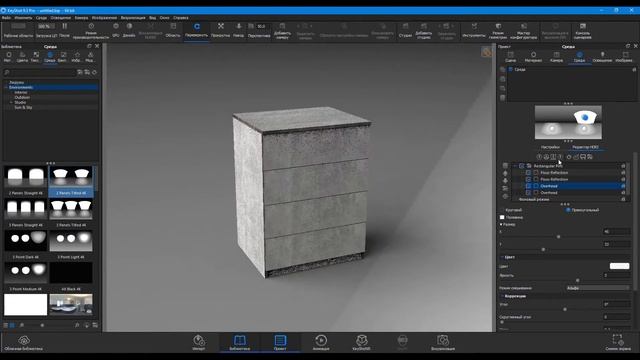
Task: Toggle Performance Mode in the ribbon
Action: [x=91, y=30]
